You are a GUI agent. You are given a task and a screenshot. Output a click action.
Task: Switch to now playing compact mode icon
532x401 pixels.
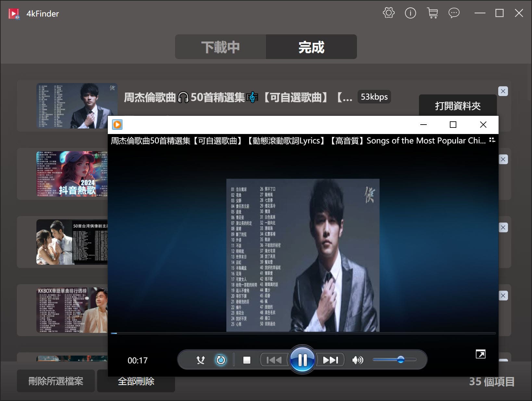point(492,140)
